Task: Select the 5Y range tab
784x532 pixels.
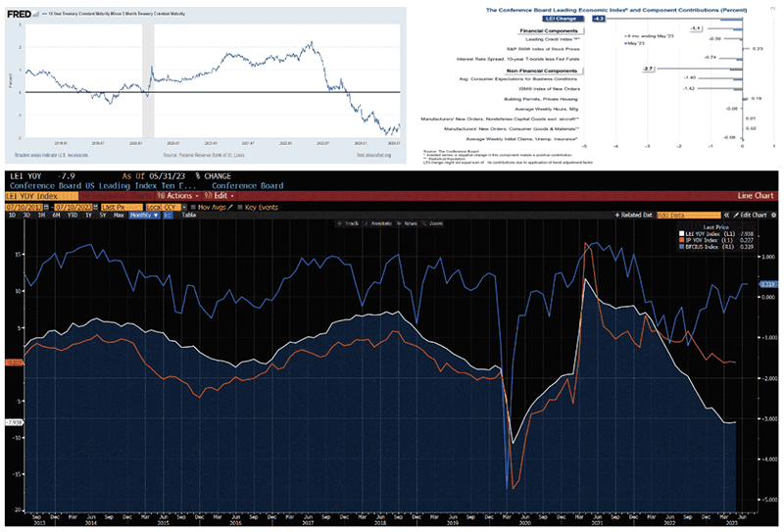Action: (103, 215)
